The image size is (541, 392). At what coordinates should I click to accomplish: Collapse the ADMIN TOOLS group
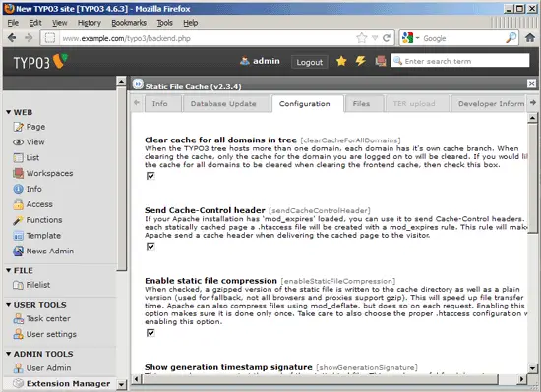[x=9, y=354]
